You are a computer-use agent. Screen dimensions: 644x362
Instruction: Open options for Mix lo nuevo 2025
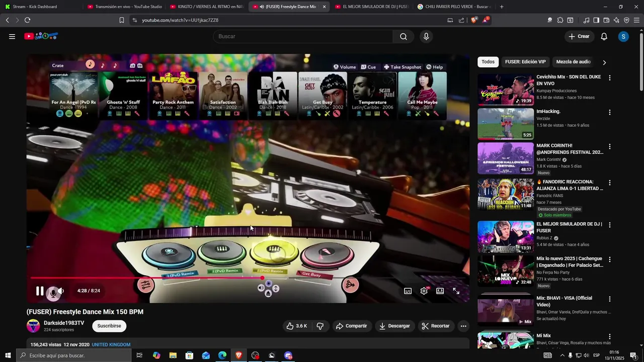tap(609, 259)
